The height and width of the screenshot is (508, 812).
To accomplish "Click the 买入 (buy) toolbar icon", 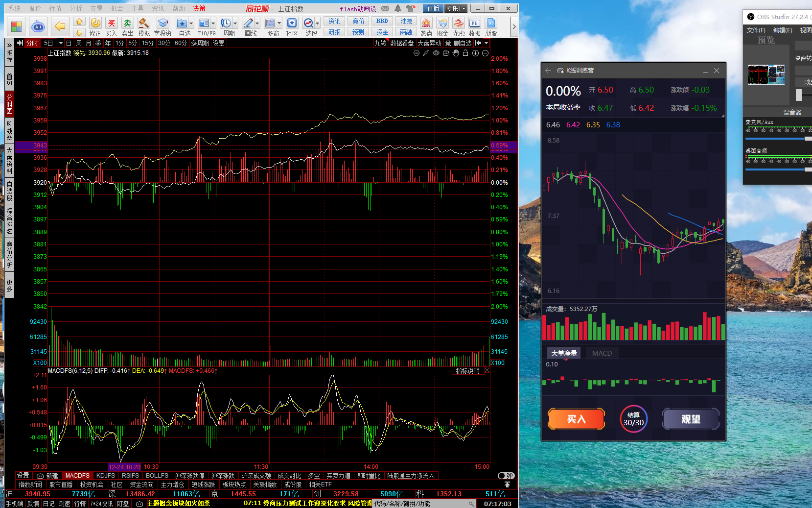I will [112, 24].
